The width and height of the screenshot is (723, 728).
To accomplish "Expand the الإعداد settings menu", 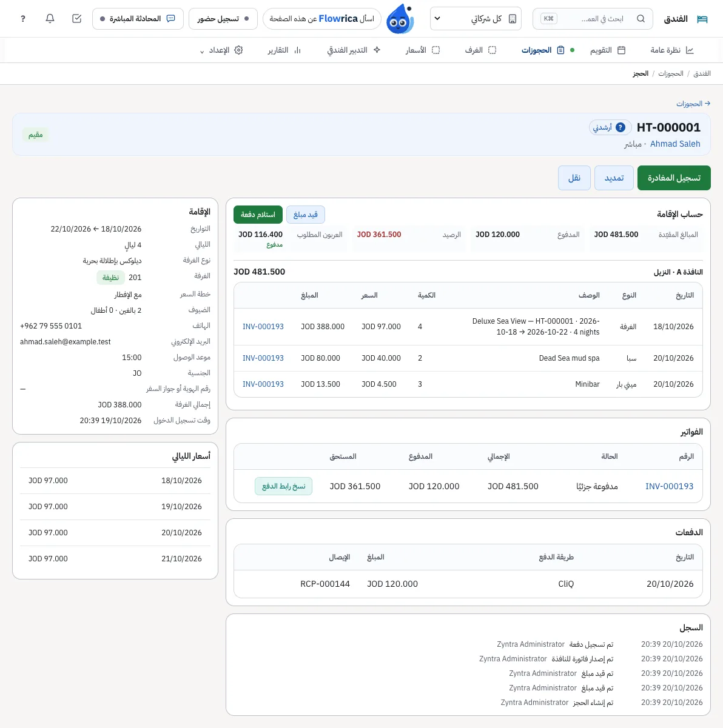I will click(221, 50).
